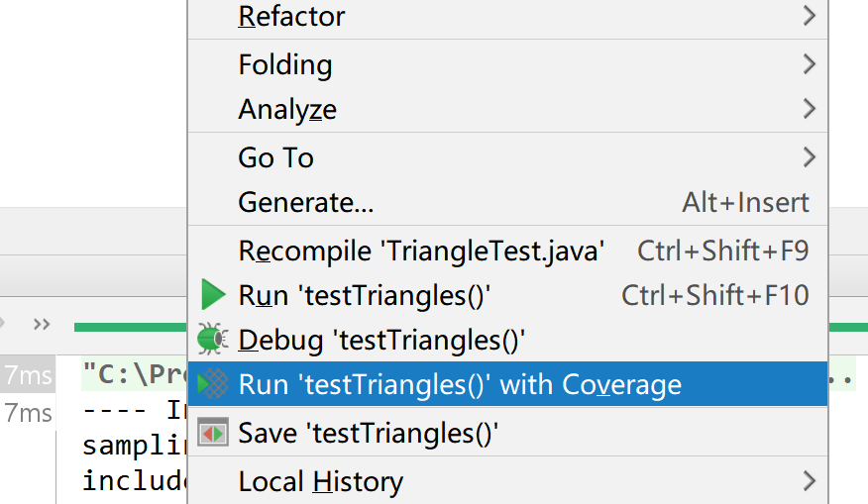
Task: Expand the Local History submenu arrow
Action: pyautogui.click(x=809, y=481)
